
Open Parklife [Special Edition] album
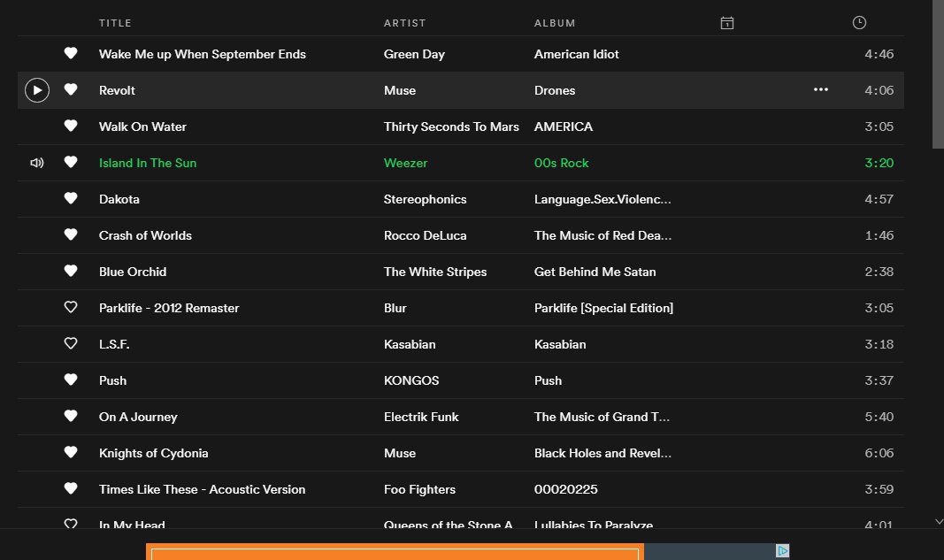click(x=603, y=308)
